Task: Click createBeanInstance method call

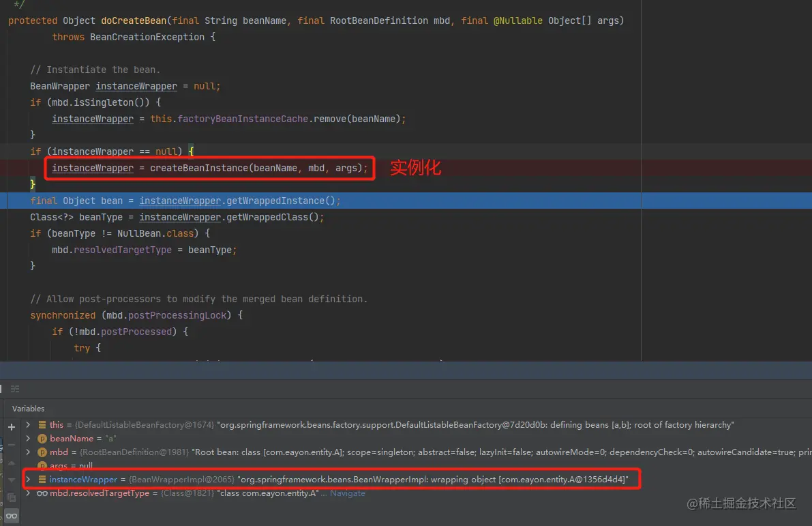Action: (199, 169)
